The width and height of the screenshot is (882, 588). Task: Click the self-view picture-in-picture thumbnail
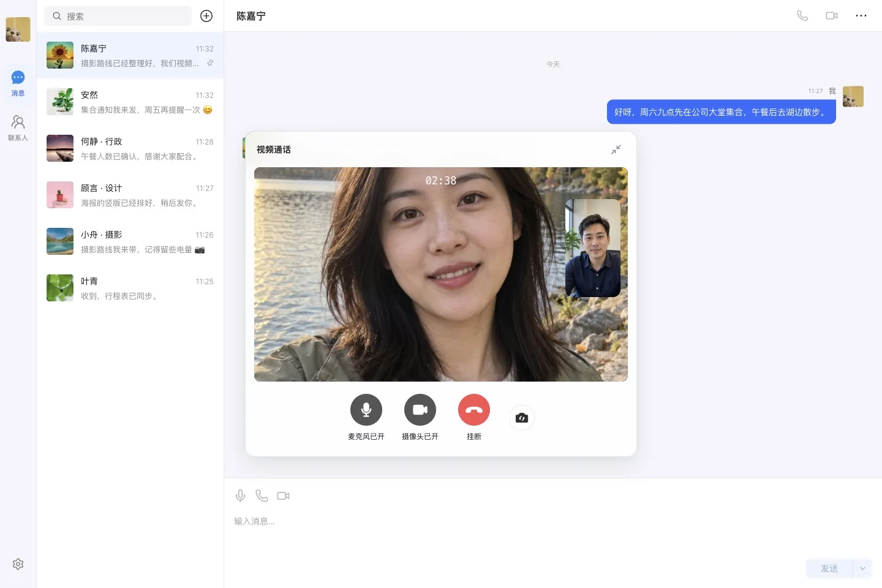pyautogui.click(x=592, y=248)
